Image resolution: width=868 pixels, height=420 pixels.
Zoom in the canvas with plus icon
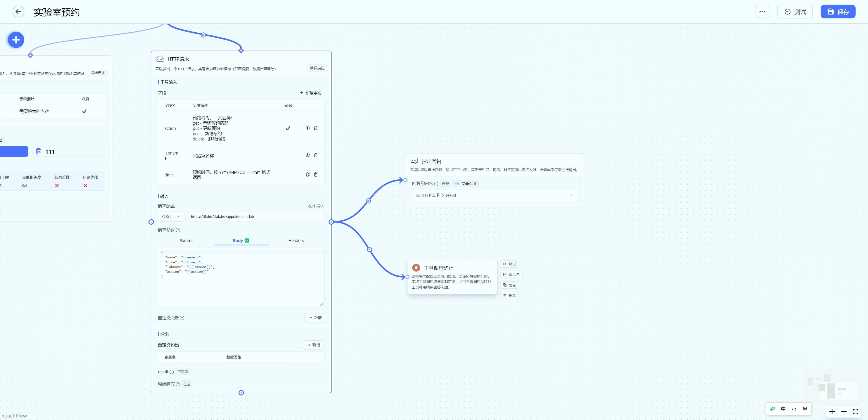tap(832, 412)
